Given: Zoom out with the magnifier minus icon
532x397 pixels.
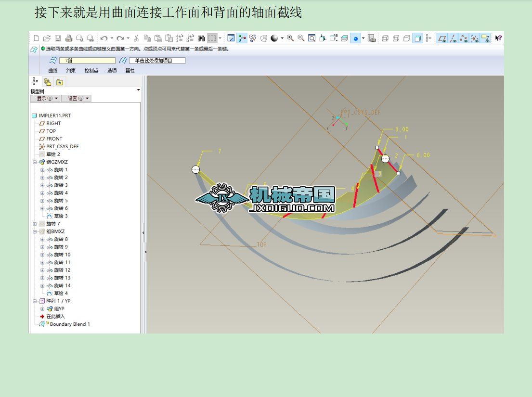Looking at the screenshot, I should pyautogui.click(x=301, y=38).
